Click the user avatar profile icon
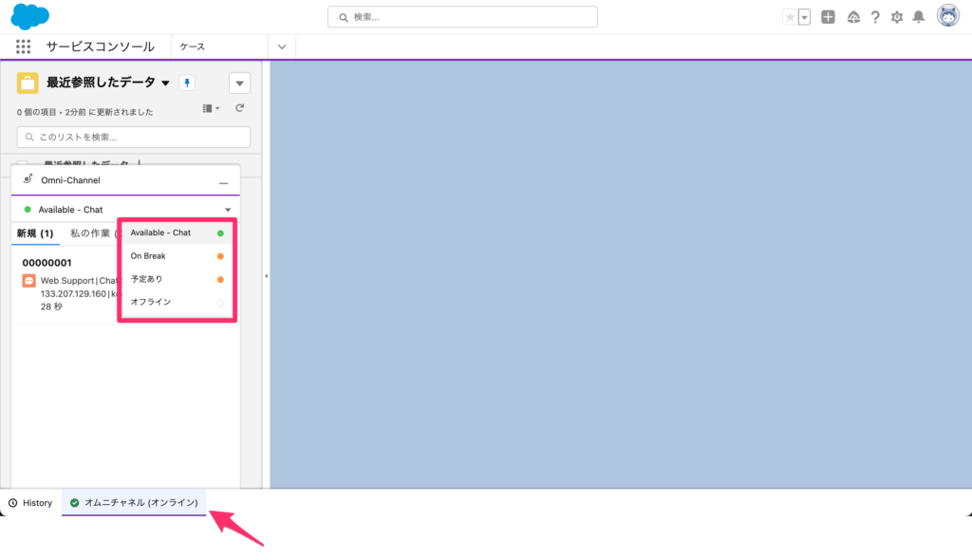This screenshot has width=972, height=560. pyautogui.click(x=947, y=16)
